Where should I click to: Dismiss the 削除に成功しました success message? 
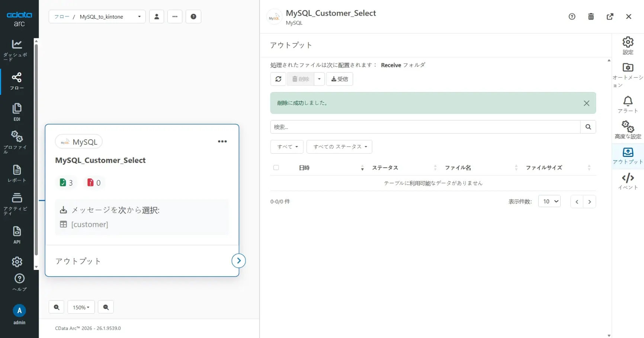coord(587,103)
